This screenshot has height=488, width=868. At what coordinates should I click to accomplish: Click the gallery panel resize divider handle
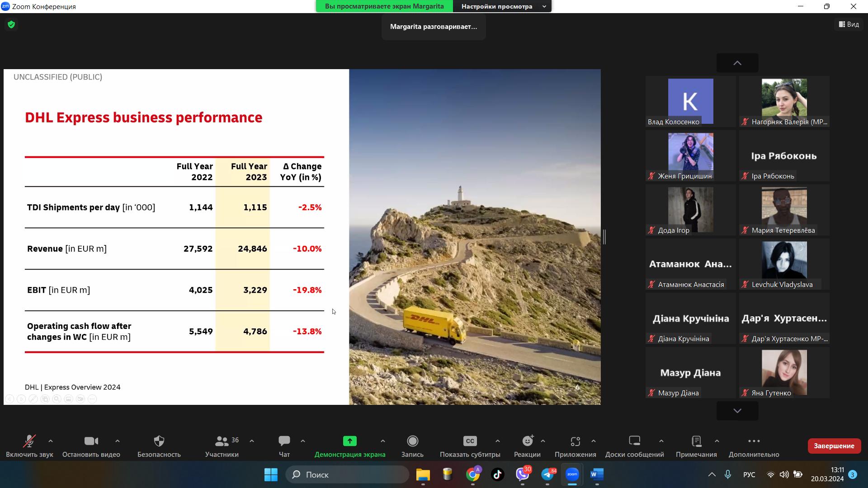coord(604,237)
